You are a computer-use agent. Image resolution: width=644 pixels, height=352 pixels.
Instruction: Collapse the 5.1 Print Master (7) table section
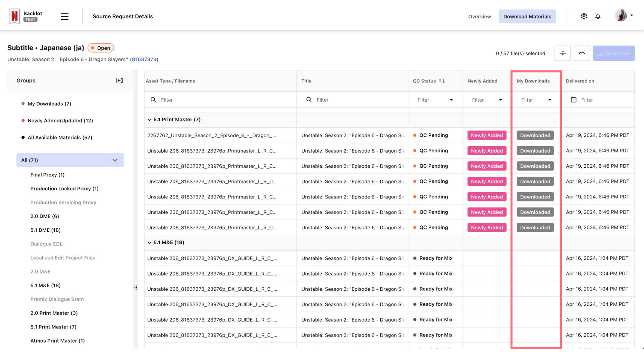click(149, 120)
